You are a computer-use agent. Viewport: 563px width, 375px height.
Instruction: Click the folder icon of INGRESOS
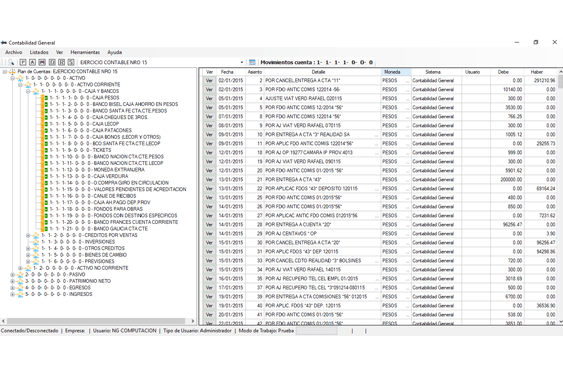pyautogui.click(x=20, y=294)
